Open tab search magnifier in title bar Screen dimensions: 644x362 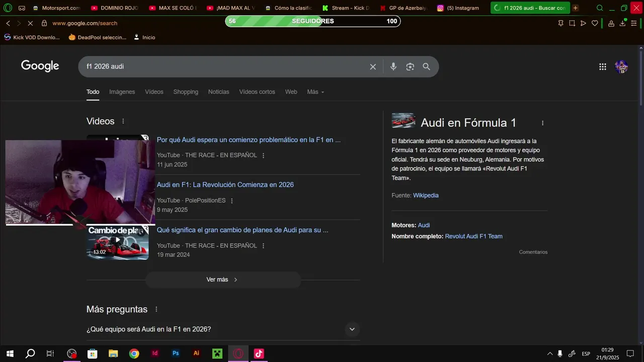600,8
